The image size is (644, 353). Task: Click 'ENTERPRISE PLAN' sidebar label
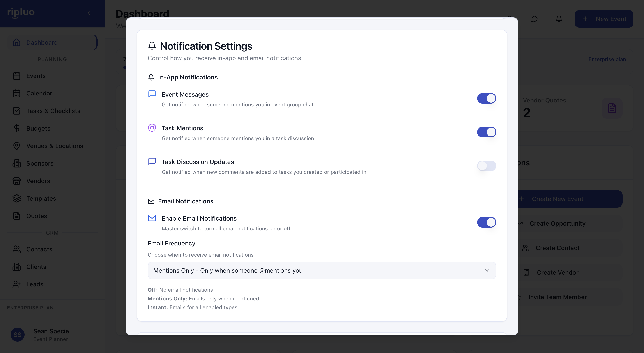(30, 308)
